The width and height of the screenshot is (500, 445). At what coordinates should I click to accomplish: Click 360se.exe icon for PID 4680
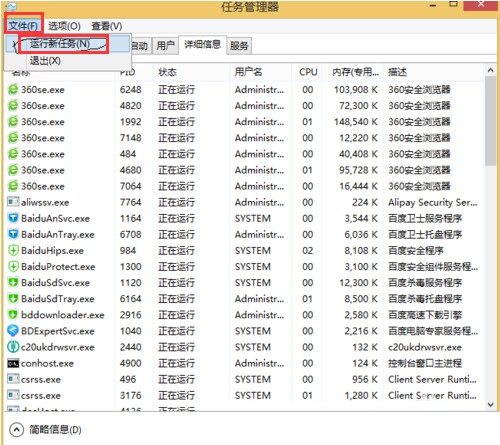(13, 170)
